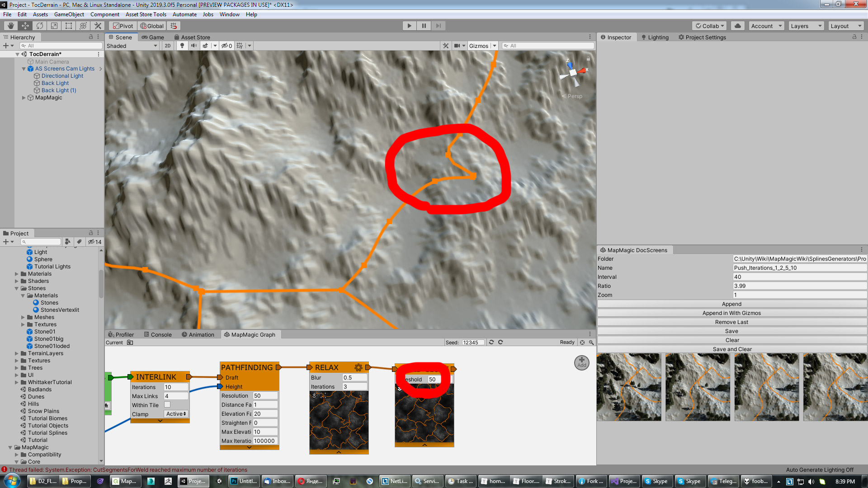Select the Hand tool
The image size is (868, 488).
pyautogui.click(x=11, y=26)
